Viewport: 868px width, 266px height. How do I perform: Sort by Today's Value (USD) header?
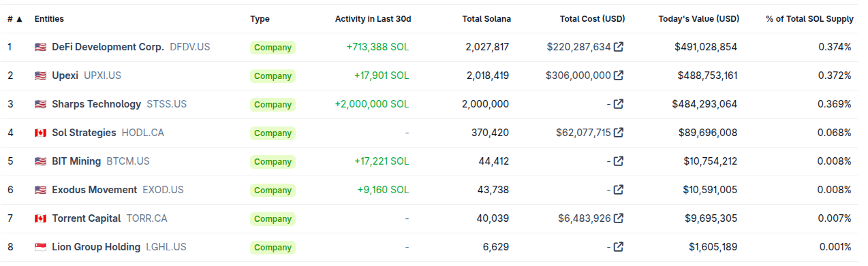coord(698,19)
